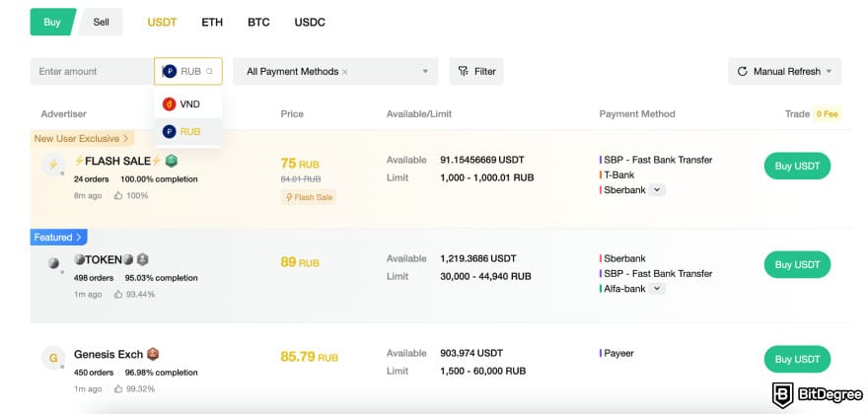868x414 pixels.
Task: Expand FLASH SALE payment methods chevron
Action: coord(657,190)
